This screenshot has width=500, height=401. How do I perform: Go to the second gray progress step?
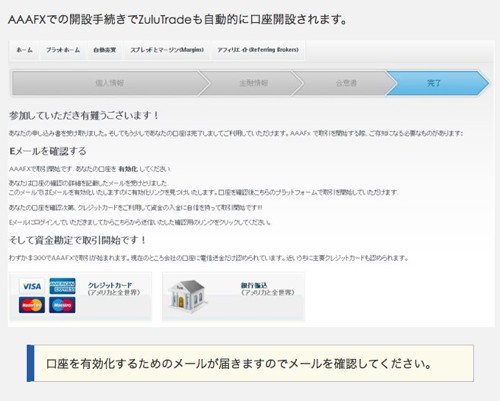pos(253,83)
